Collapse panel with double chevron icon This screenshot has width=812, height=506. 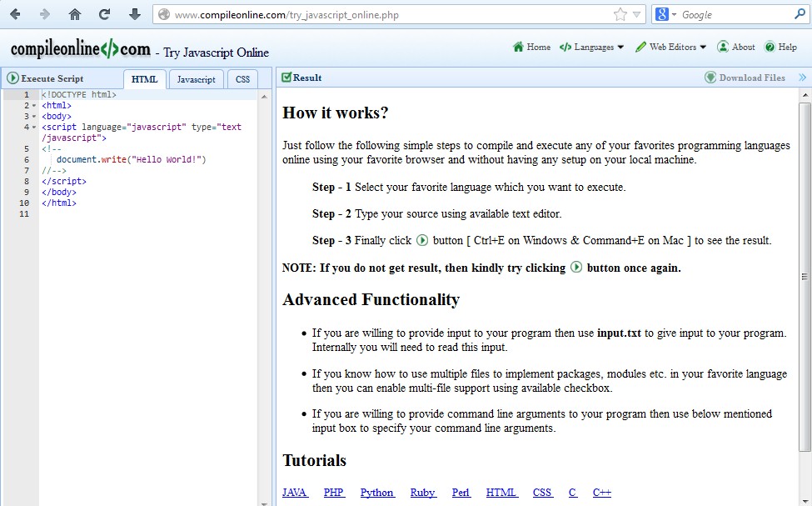[802, 78]
